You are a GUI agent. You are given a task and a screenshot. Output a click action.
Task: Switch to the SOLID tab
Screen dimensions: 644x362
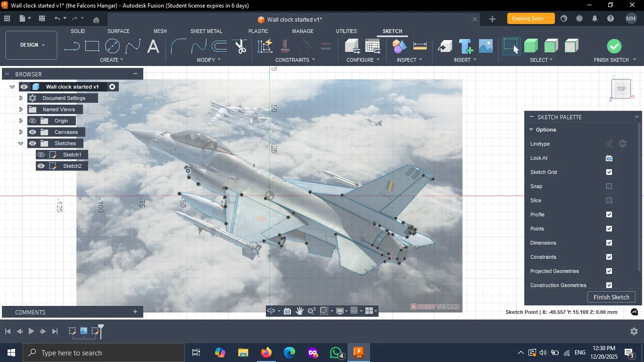78,31
